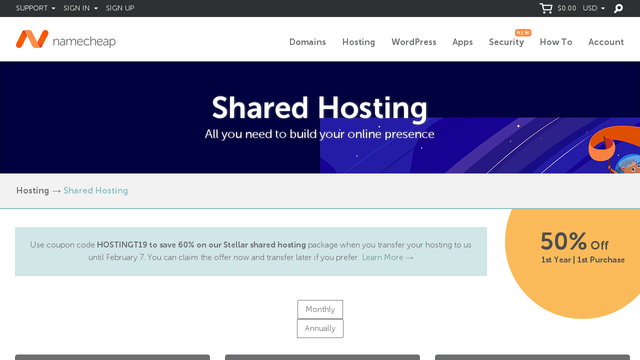
Task: Click the Shared Hosting banner heading
Action: coord(319,107)
